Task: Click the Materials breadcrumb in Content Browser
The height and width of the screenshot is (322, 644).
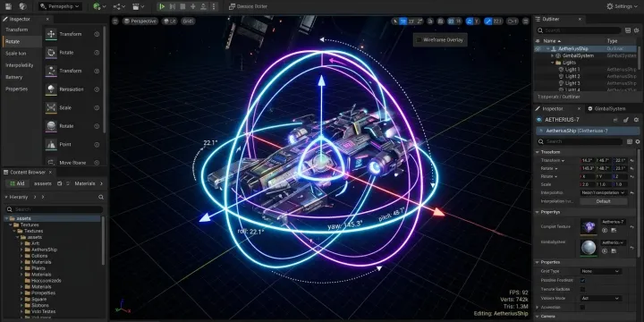Action: [85, 183]
